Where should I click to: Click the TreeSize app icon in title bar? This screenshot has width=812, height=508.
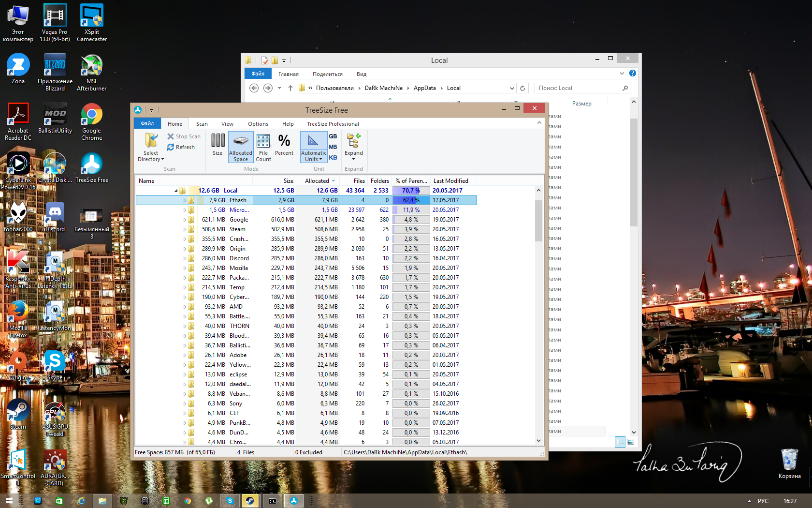coord(138,110)
